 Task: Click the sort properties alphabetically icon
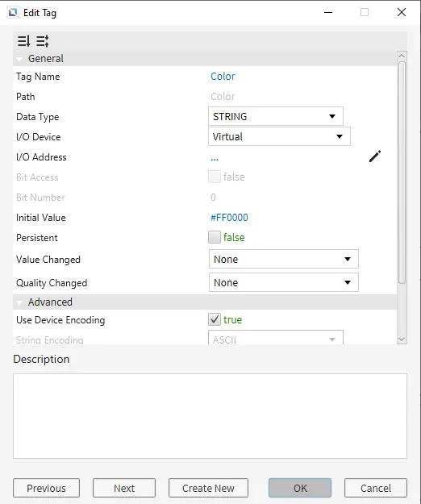[23, 41]
